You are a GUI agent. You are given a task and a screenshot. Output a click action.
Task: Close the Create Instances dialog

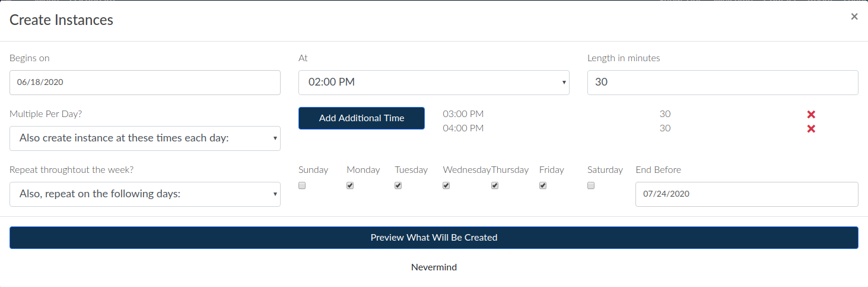point(854,17)
